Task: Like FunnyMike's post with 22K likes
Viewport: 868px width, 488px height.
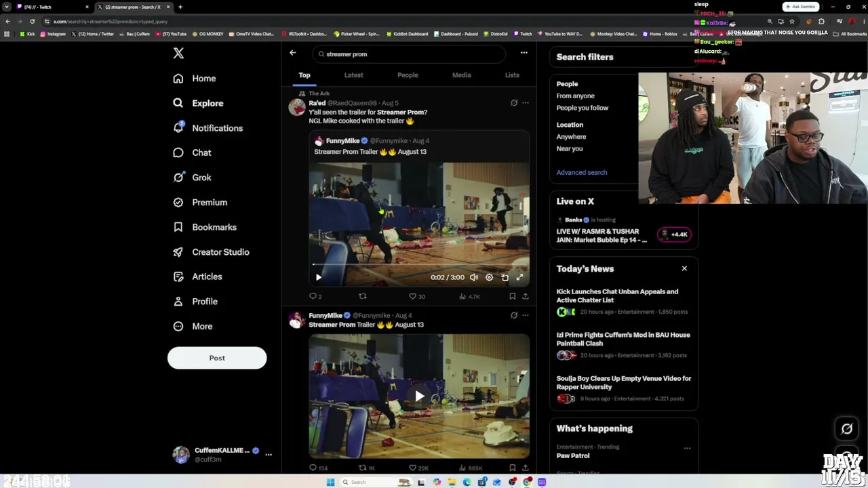Action: 418,468
